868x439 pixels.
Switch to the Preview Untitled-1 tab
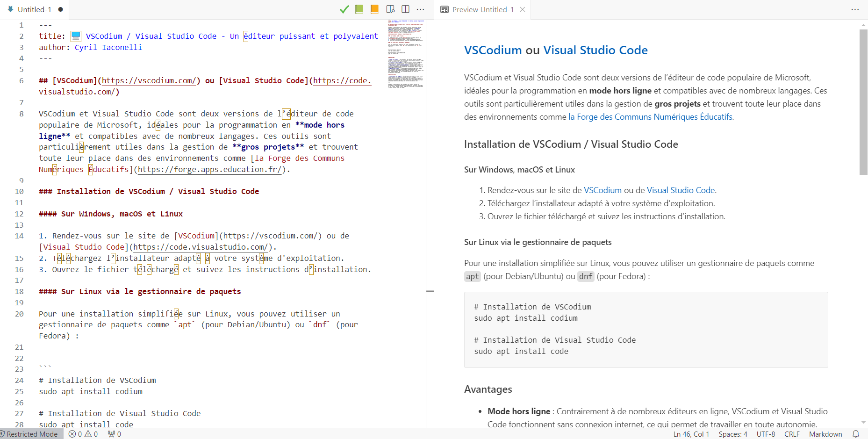point(483,9)
